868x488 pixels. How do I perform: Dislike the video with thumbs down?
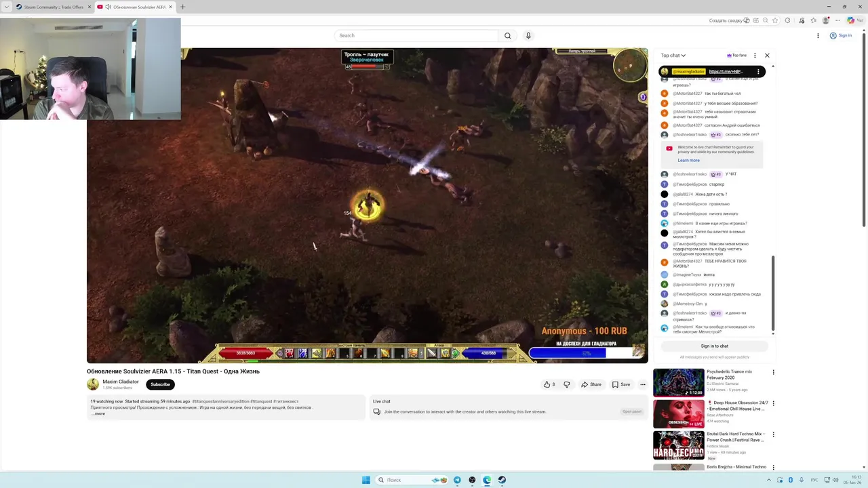[567, 384]
